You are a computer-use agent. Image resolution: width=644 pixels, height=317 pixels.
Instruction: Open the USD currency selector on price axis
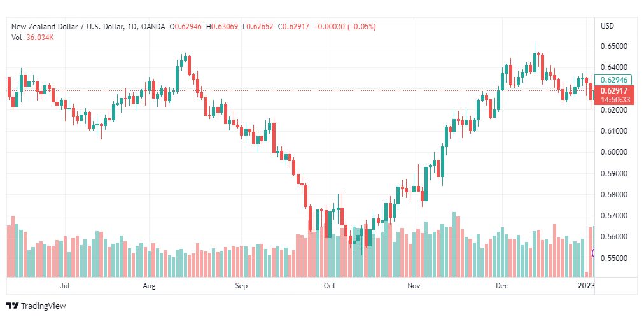[x=607, y=26]
